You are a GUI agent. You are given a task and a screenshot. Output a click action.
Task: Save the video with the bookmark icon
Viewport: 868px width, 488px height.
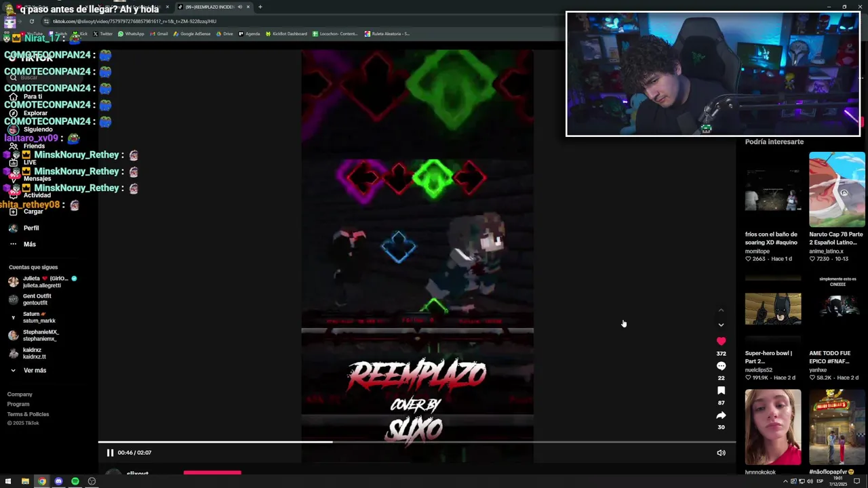721,390
